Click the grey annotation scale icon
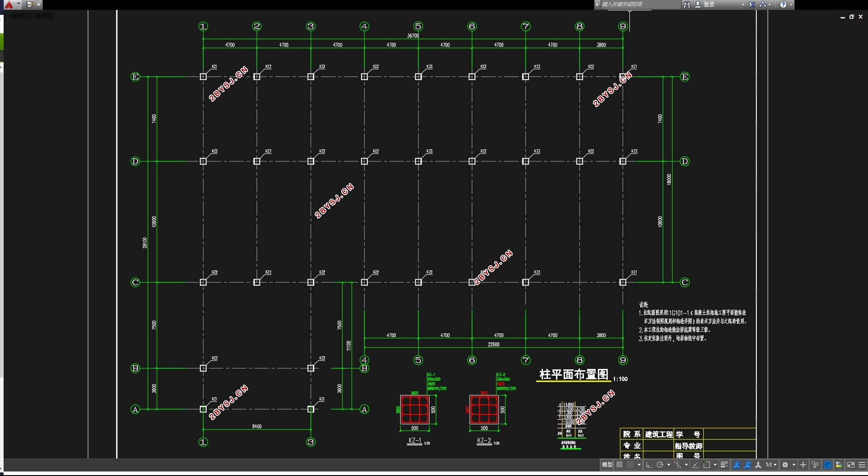The image size is (868, 476). tap(758, 465)
